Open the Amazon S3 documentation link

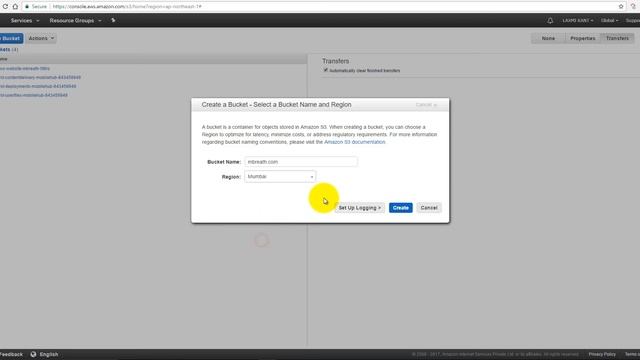(354, 142)
